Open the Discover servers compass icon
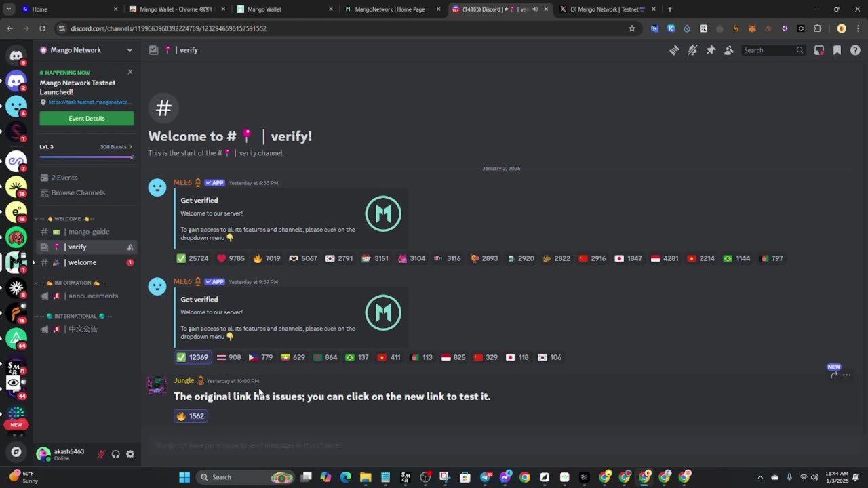Image resolution: width=868 pixels, height=488 pixels. (x=16, y=452)
